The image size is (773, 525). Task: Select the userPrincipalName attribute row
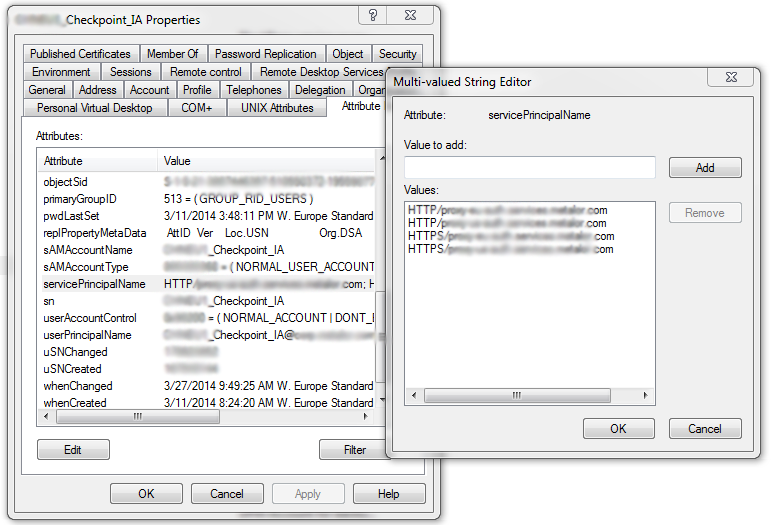click(x=207, y=335)
